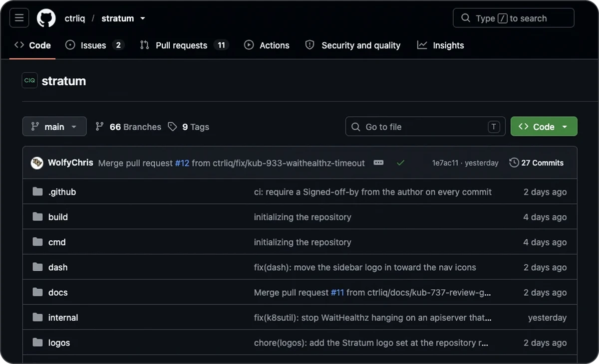The height and width of the screenshot is (364, 599).
Task: Open 'initializing the repository' commit in build row
Action: pyautogui.click(x=302, y=217)
